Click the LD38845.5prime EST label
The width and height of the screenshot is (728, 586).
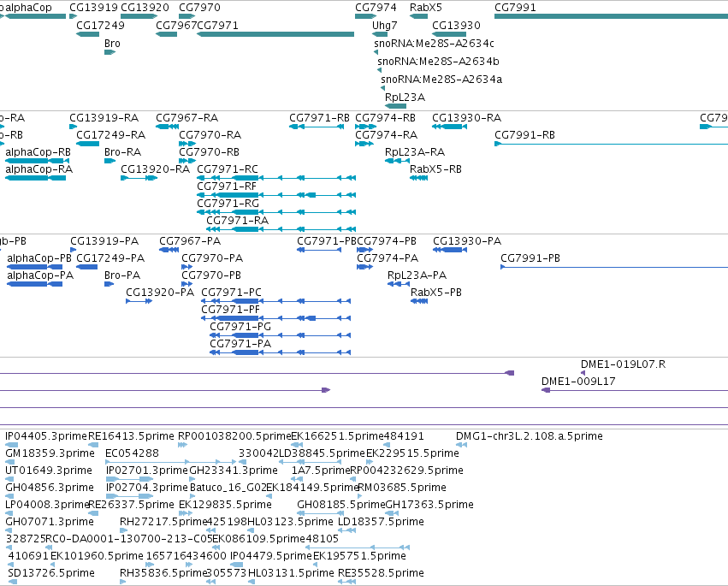322,453
